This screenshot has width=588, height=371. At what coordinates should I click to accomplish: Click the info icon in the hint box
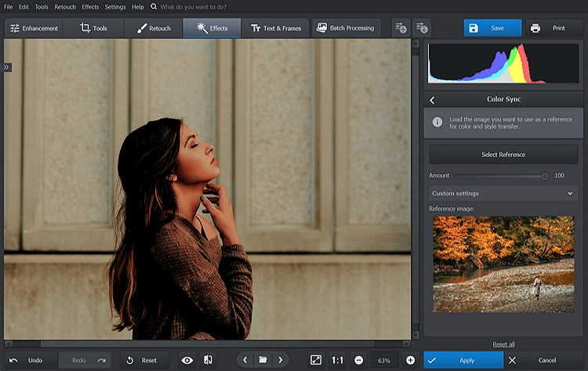(437, 122)
